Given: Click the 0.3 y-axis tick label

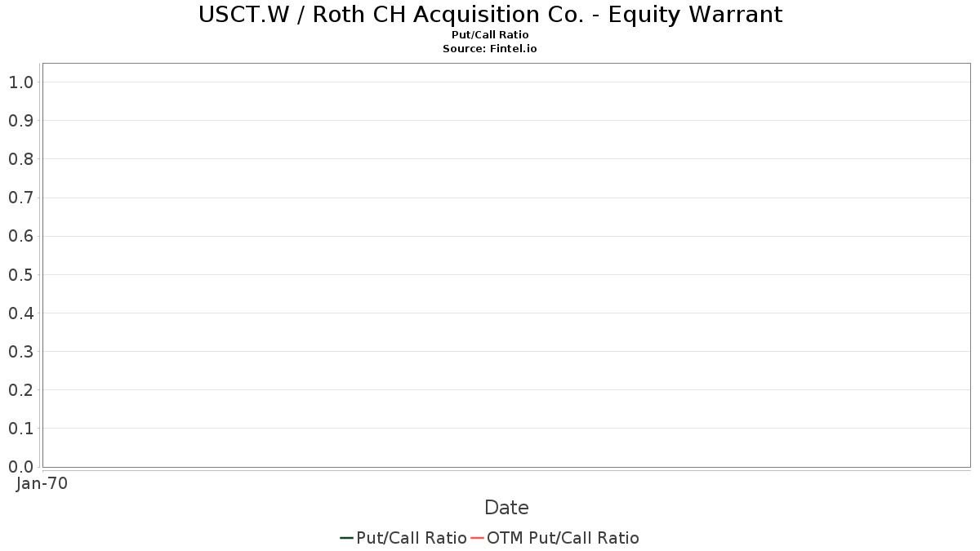Looking at the screenshot, I should pyautogui.click(x=20, y=352).
